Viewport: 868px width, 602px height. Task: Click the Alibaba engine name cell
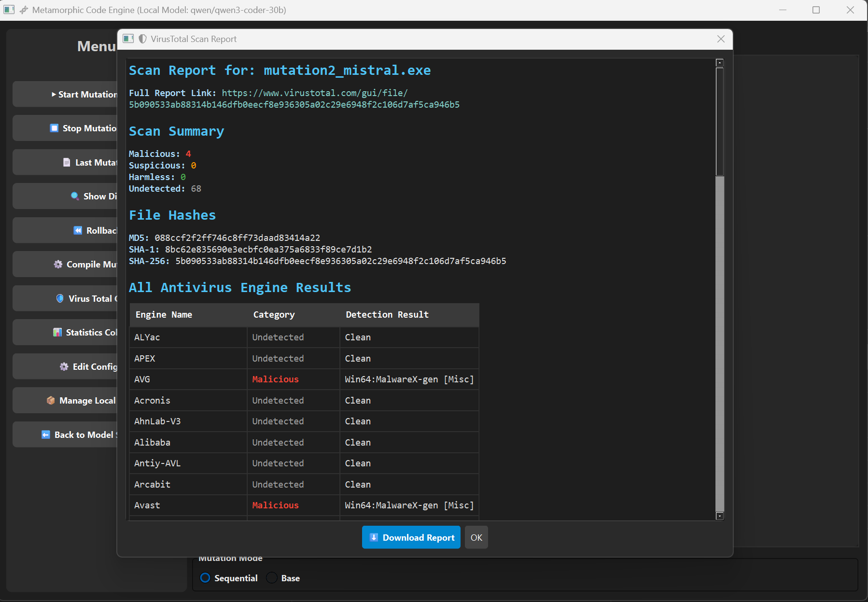[188, 443]
